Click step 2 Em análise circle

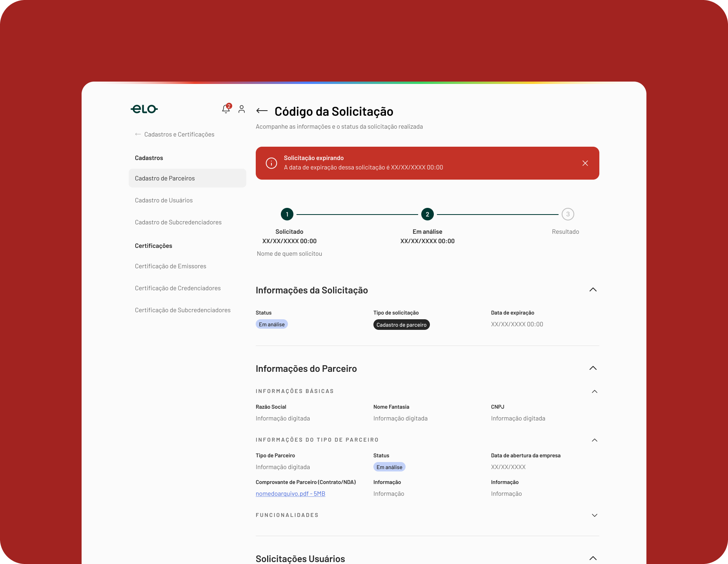click(x=428, y=214)
